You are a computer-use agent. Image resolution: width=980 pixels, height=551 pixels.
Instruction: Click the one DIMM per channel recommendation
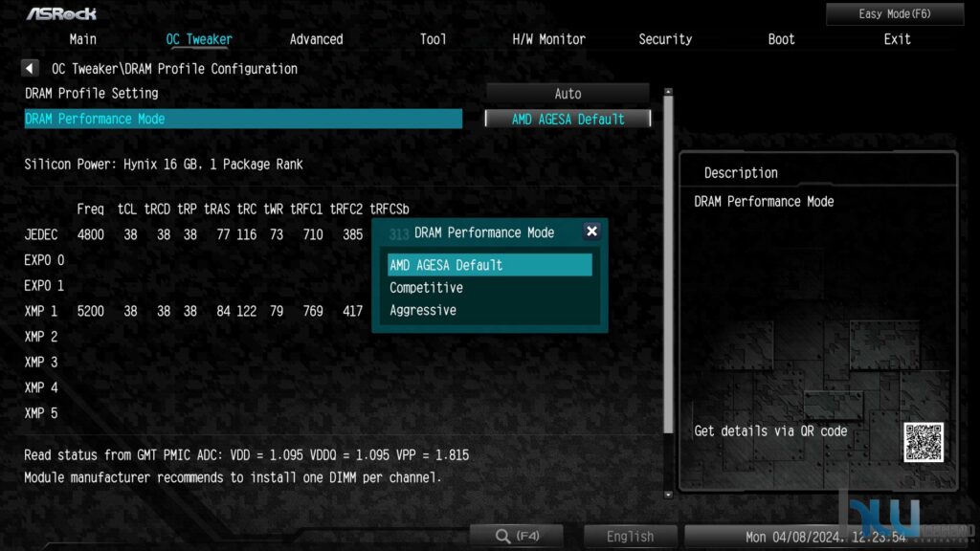pos(233,478)
